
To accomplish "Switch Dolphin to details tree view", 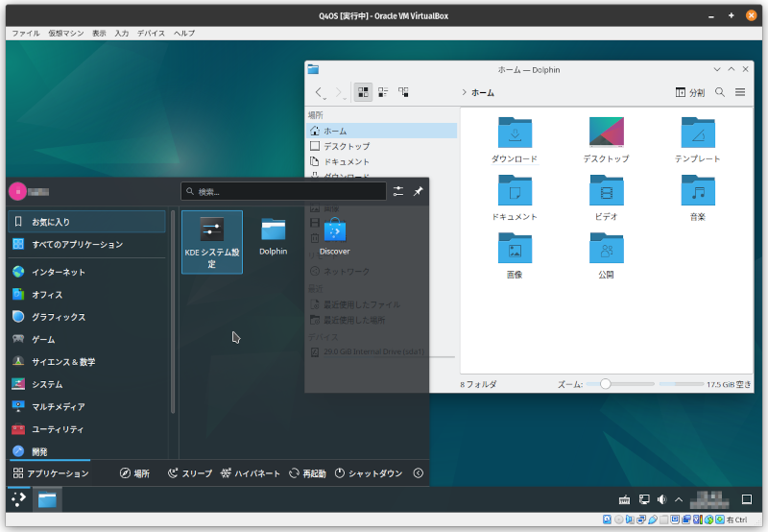I will pos(403,92).
